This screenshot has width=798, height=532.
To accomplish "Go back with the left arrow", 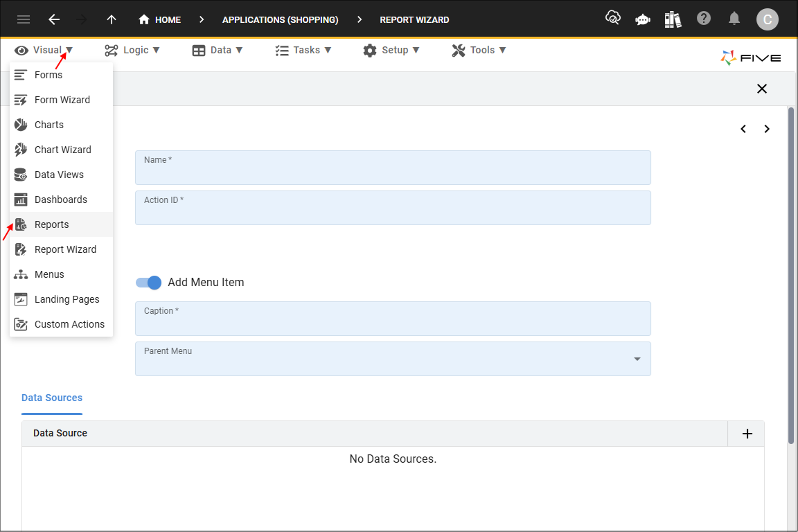I will tap(54, 20).
